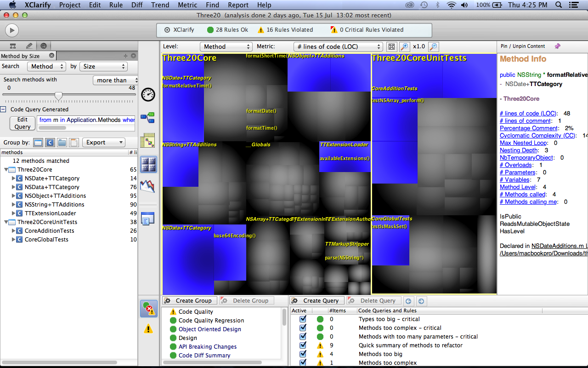Open the Metric menu
588x368 pixels.
[x=187, y=5]
